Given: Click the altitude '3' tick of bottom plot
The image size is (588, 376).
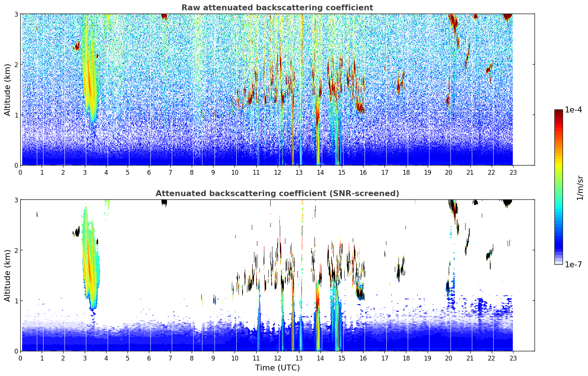Looking at the screenshot, I should tap(15, 200).
